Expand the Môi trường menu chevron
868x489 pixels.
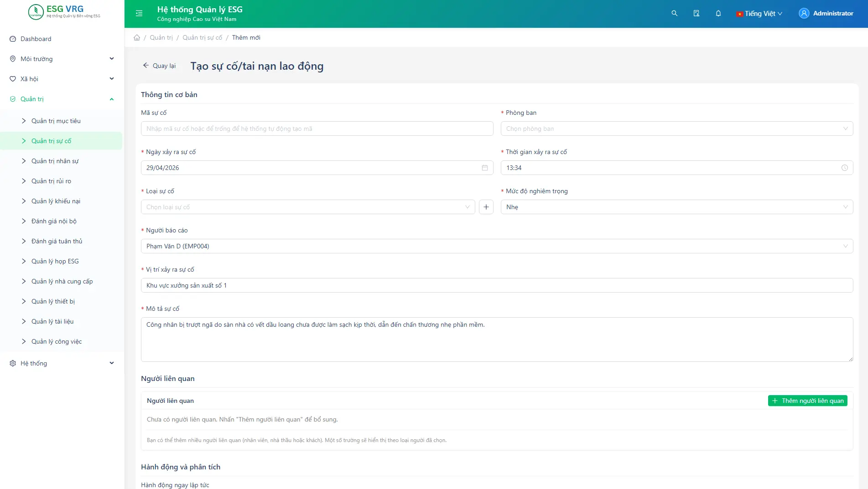[x=112, y=59]
